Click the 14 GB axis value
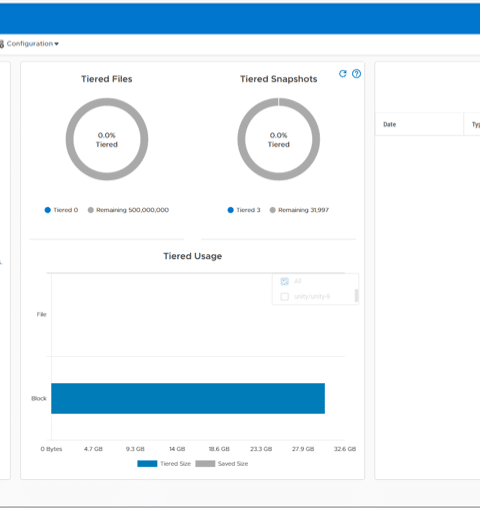 click(x=177, y=449)
